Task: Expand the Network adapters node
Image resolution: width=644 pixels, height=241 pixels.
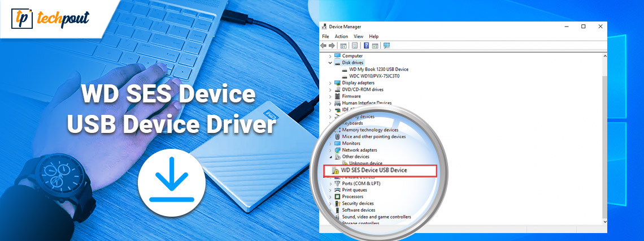Action: tap(330, 150)
